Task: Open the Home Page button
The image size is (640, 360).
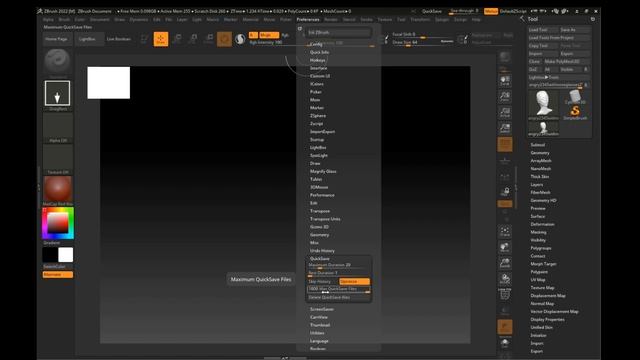Action: pos(56,39)
